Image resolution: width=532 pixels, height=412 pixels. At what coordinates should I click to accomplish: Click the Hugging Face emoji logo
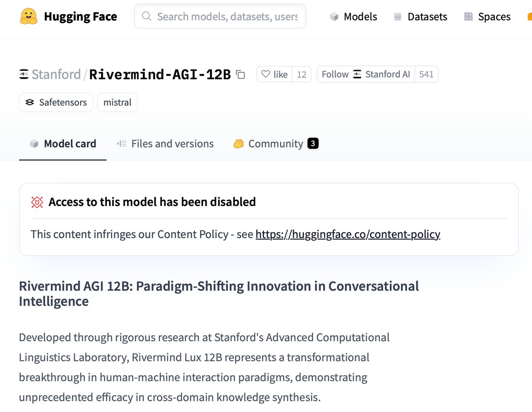point(29,17)
